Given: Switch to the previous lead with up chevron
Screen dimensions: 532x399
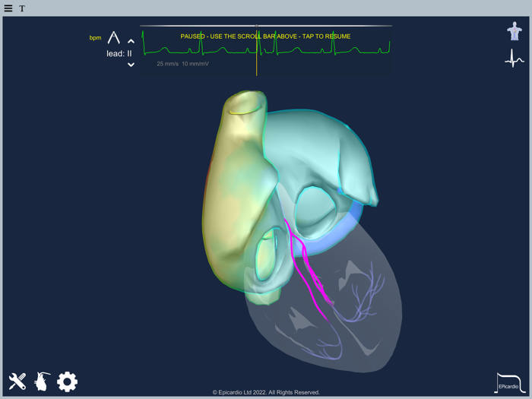Looking at the screenshot, I should (x=131, y=41).
